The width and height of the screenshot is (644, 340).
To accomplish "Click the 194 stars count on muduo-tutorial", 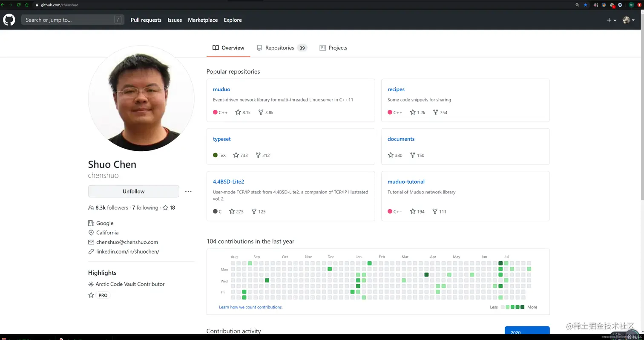I will tap(417, 211).
